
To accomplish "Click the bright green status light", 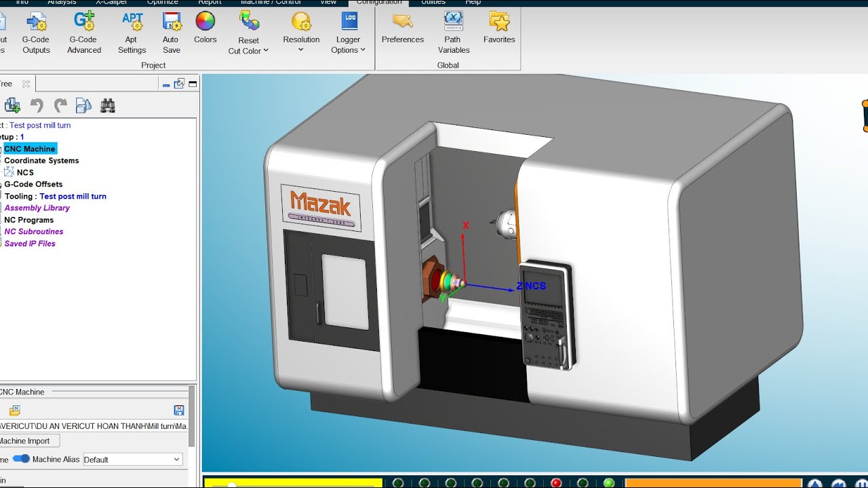I will (608, 483).
